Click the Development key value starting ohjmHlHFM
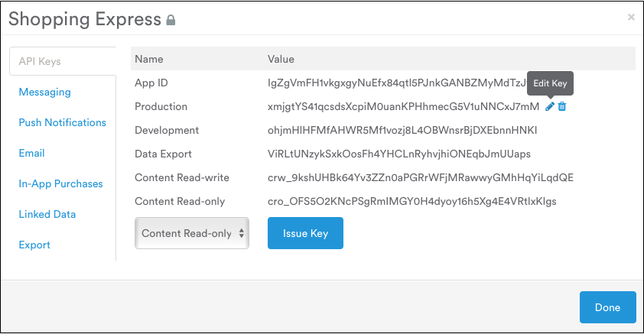The width and height of the screenshot is (644, 334). 402,131
